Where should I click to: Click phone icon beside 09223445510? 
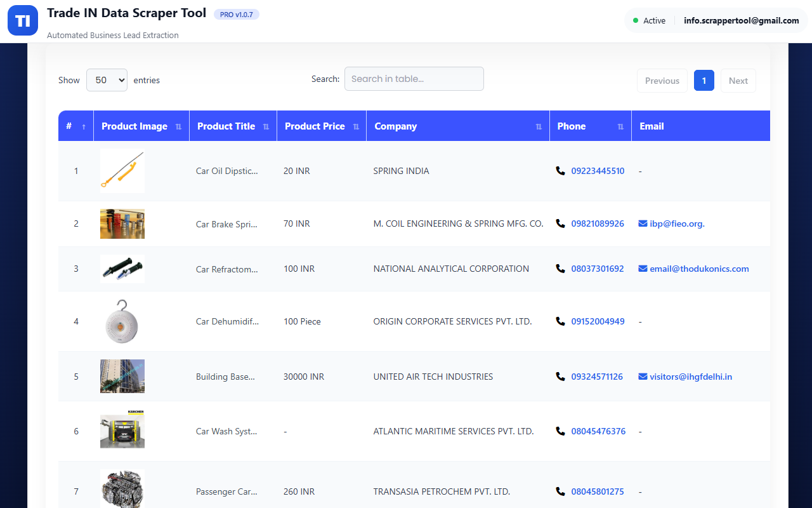pyautogui.click(x=560, y=171)
